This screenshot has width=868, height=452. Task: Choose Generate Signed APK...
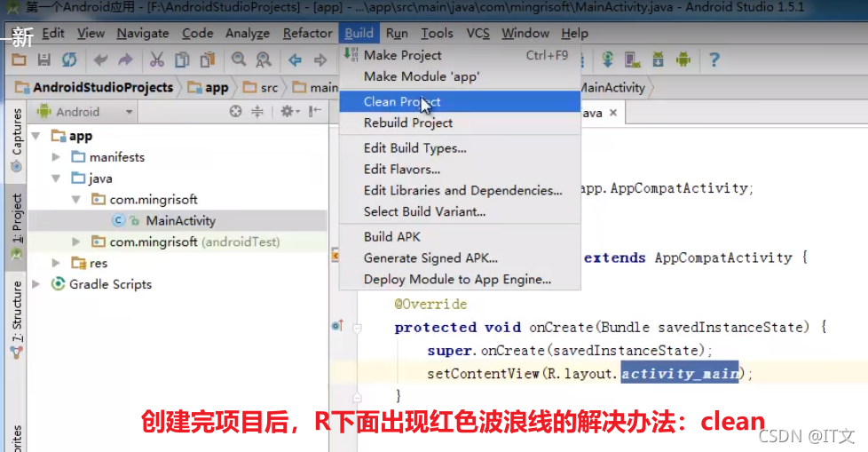point(460,258)
